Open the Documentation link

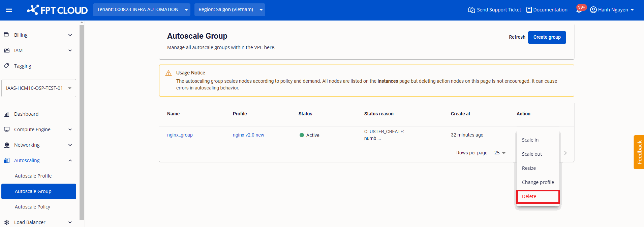point(550,10)
